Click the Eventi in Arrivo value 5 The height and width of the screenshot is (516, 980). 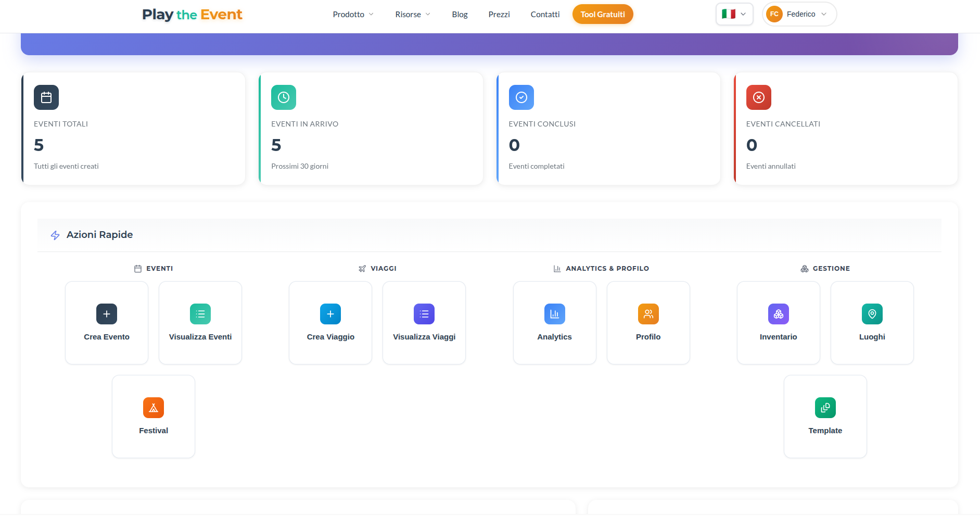pos(276,145)
